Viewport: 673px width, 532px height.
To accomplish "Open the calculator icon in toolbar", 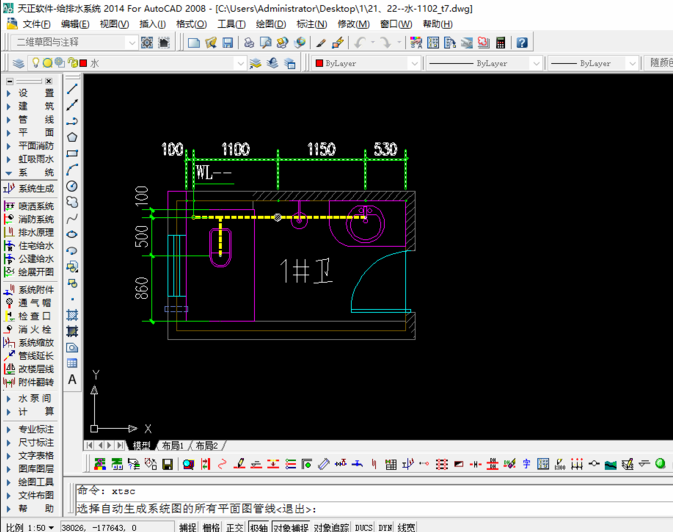I will point(500,43).
